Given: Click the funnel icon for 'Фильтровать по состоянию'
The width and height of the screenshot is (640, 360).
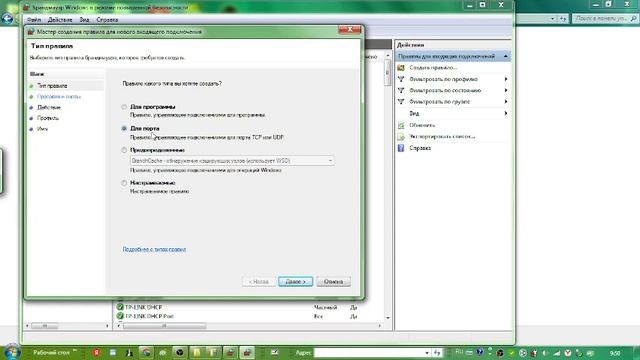Looking at the screenshot, I should click(x=401, y=90).
